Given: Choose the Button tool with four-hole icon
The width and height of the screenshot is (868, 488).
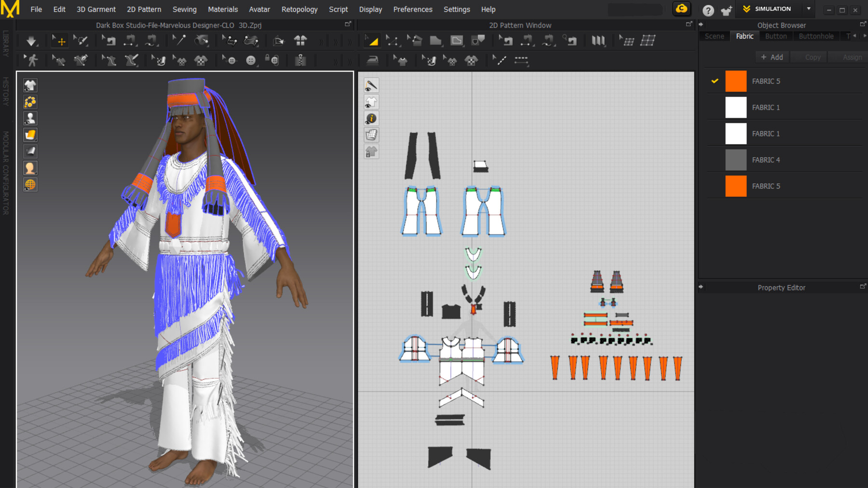Looking at the screenshot, I should [251, 60].
